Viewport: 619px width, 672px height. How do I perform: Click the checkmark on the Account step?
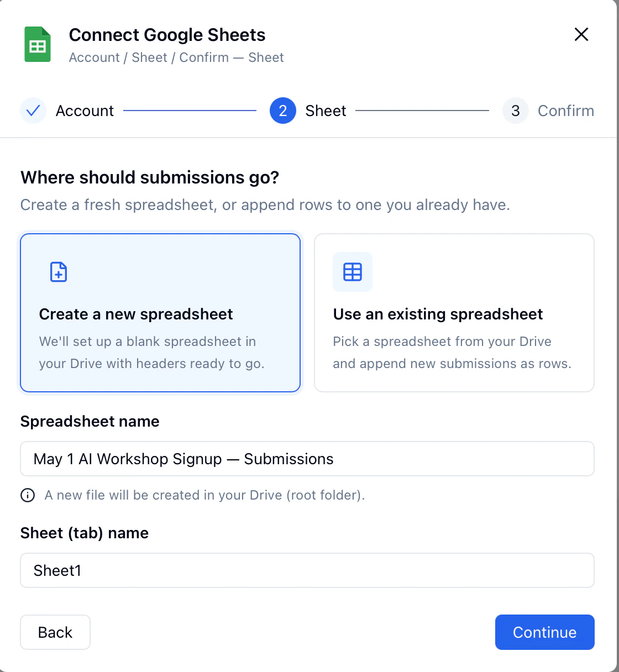click(x=33, y=111)
